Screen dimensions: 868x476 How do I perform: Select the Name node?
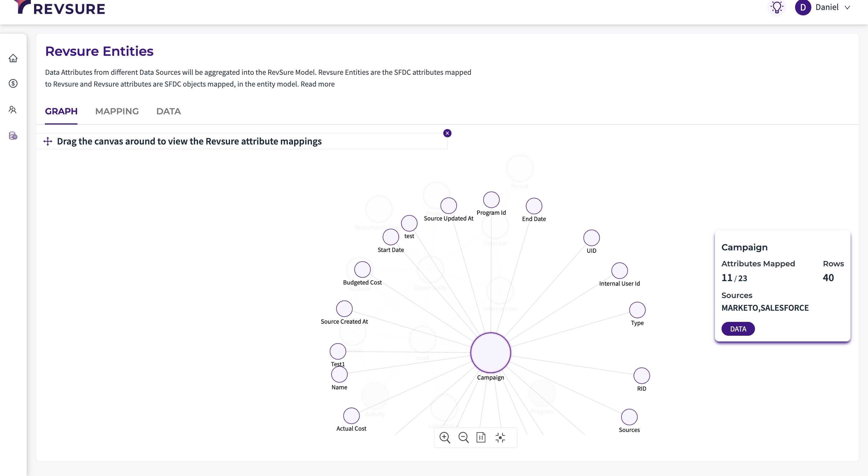coord(339,374)
